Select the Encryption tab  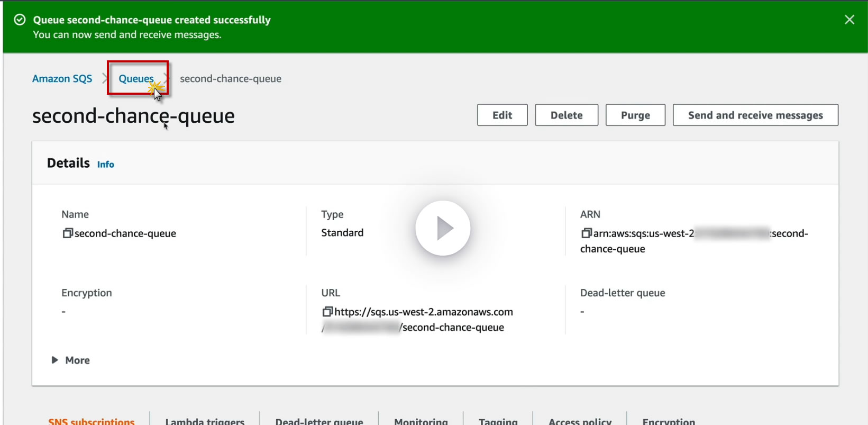pos(669,421)
